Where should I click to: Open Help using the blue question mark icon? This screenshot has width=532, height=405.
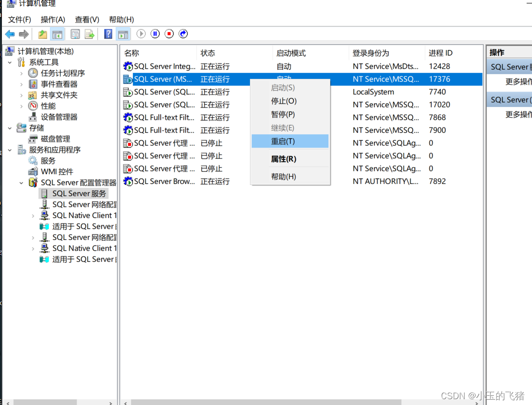point(107,34)
